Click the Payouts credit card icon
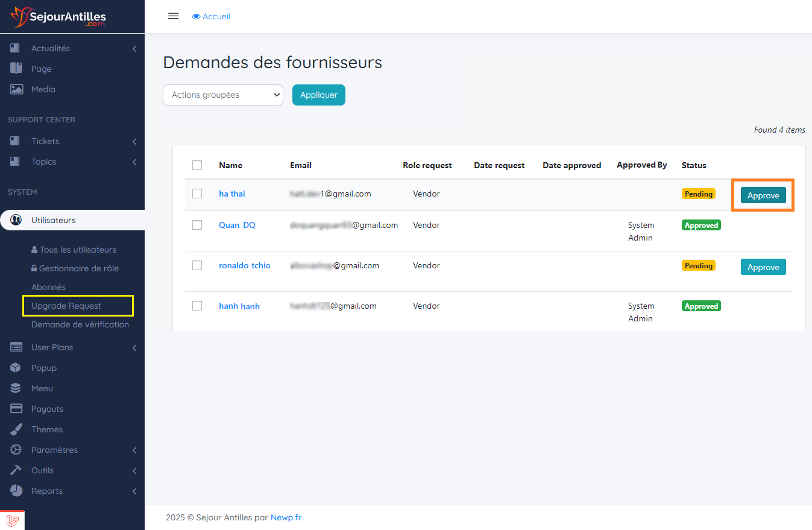Screen dimensions: 812x530 click(x=16, y=409)
